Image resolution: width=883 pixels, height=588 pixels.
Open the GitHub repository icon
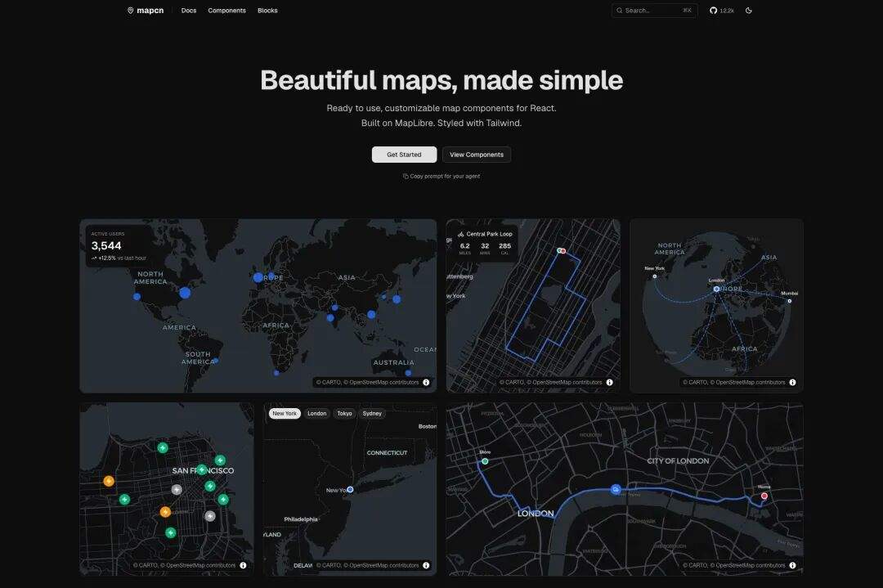coord(714,11)
